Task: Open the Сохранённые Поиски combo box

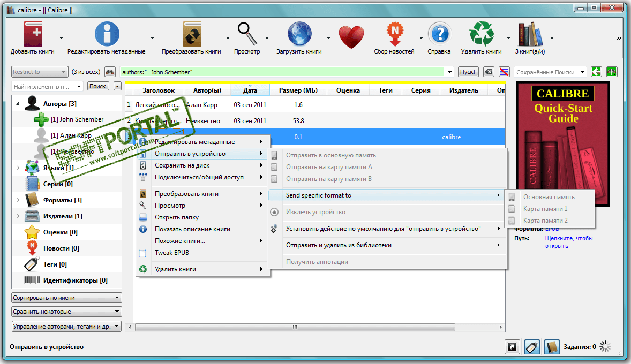Action: (550, 72)
